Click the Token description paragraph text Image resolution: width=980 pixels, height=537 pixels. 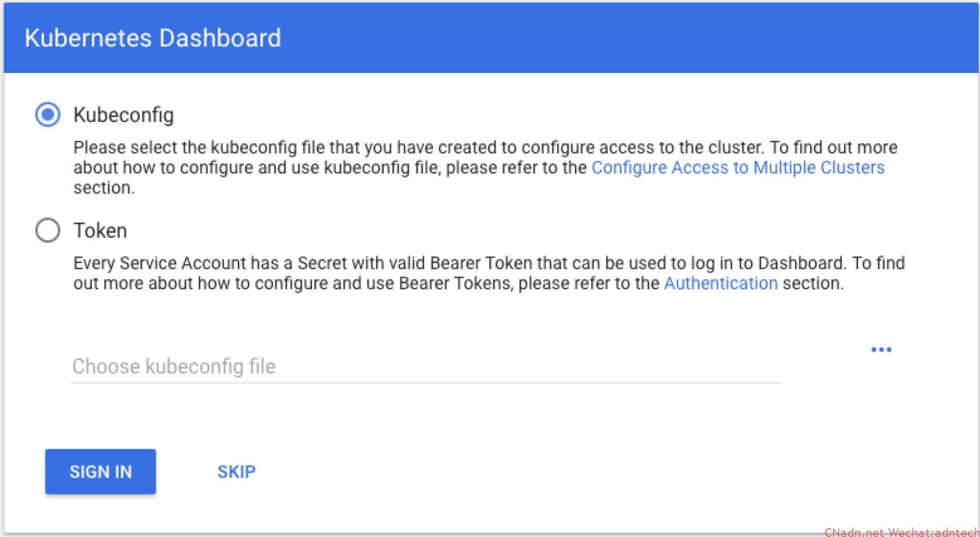click(x=489, y=273)
